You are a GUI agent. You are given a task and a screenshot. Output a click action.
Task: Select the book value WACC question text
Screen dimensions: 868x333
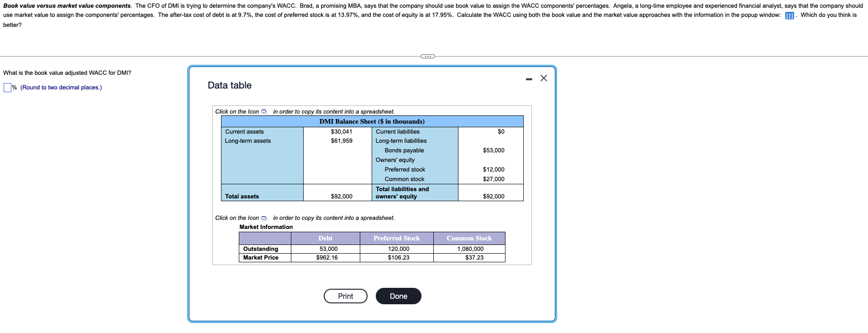point(67,73)
